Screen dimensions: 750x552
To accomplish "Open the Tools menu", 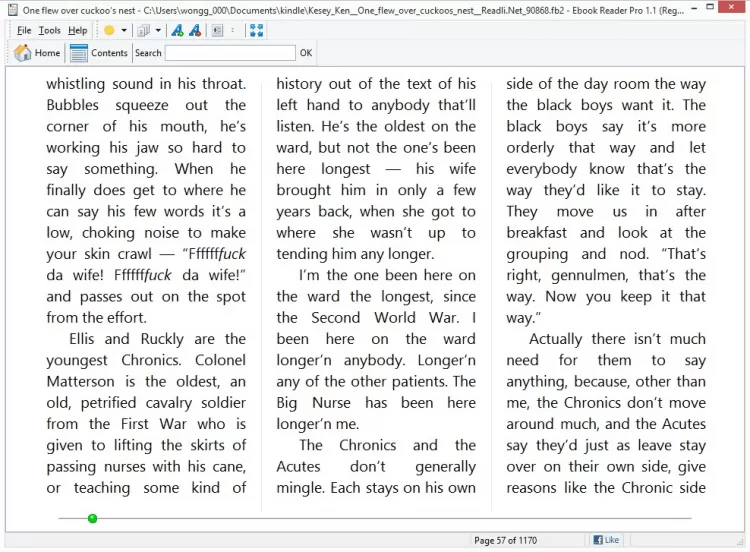I will [x=49, y=30].
